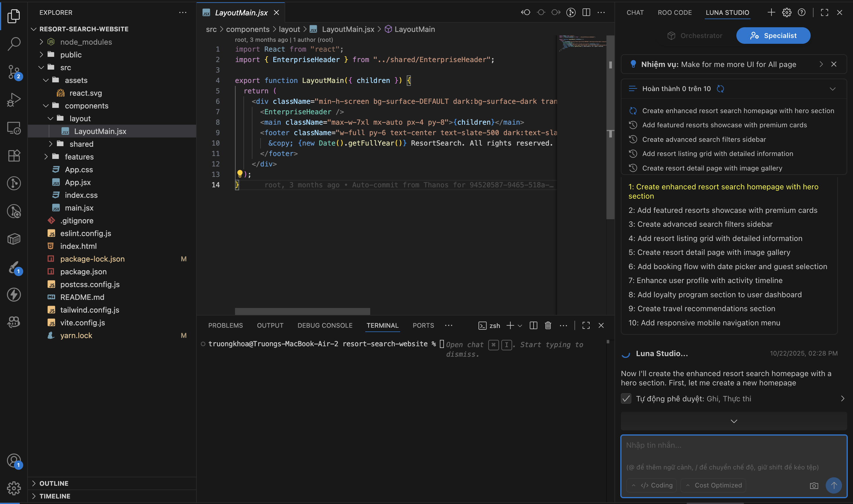
Task: Toggle the auto-approve checkbox
Action: pos(626,398)
